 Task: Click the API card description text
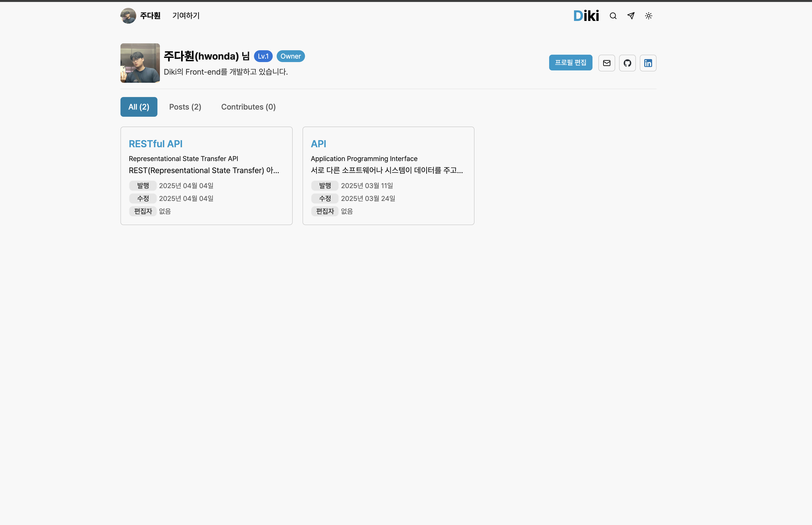tap(386, 170)
